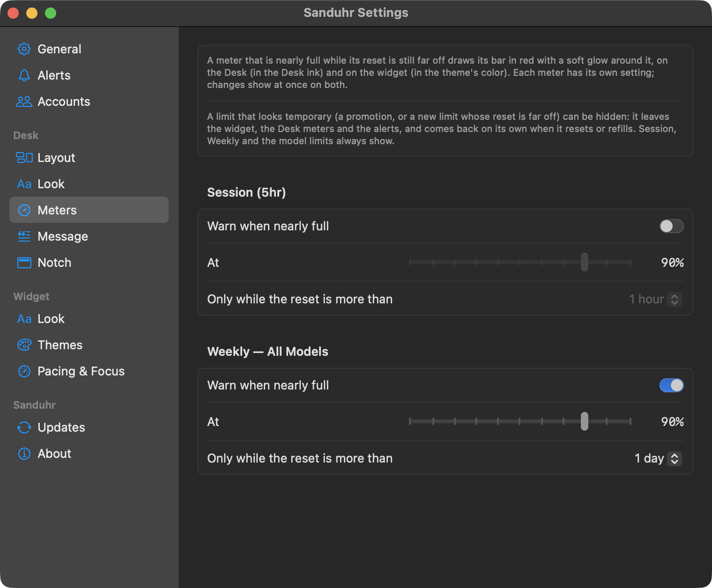Disable Weekly warn when nearly full switch

tap(671, 385)
